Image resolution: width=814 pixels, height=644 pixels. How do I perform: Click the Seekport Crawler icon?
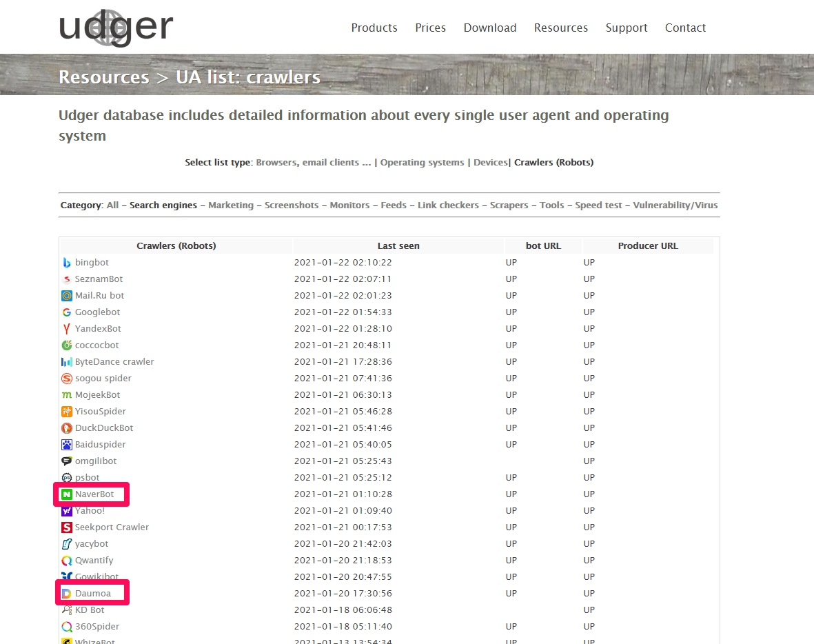(x=66, y=527)
